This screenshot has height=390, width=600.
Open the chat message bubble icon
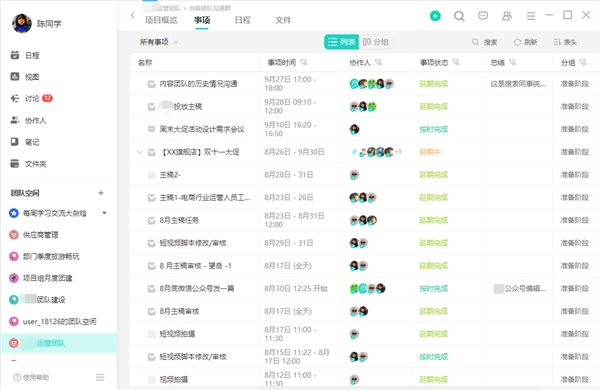click(x=483, y=16)
